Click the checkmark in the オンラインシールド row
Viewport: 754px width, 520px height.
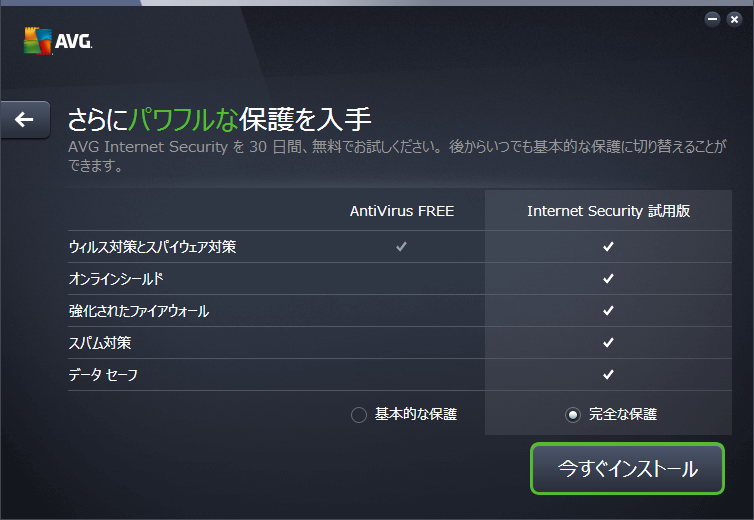(x=608, y=279)
